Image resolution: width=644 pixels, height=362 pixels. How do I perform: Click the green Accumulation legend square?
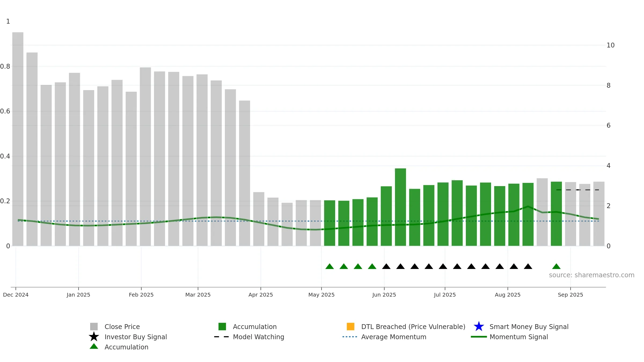click(x=222, y=326)
